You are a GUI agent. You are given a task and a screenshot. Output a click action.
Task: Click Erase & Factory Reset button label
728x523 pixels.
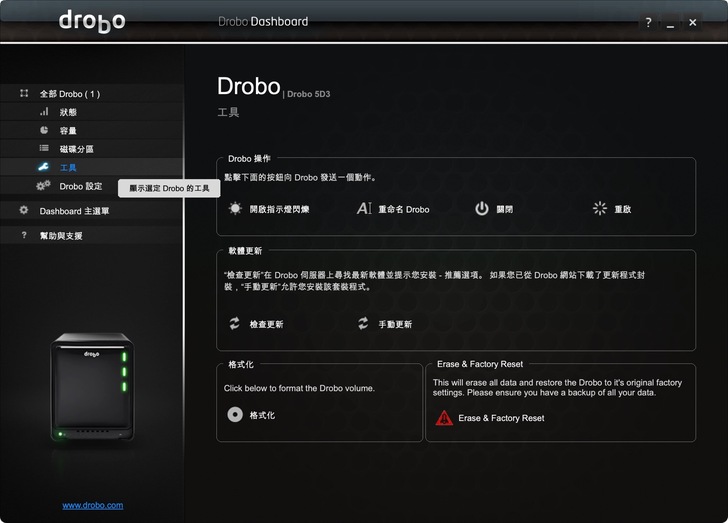tap(501, 418)
